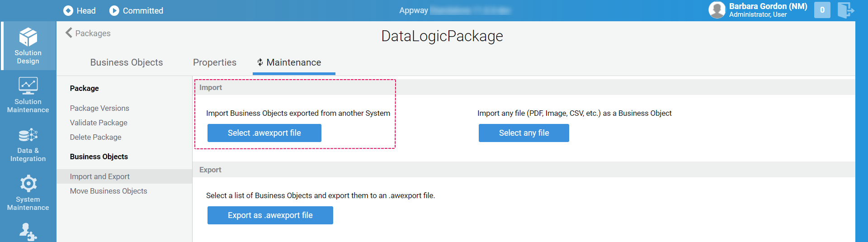Viewport: 868px width, 242px height.
Task: Click Export as .awexport file button
Action: [270, 215]
